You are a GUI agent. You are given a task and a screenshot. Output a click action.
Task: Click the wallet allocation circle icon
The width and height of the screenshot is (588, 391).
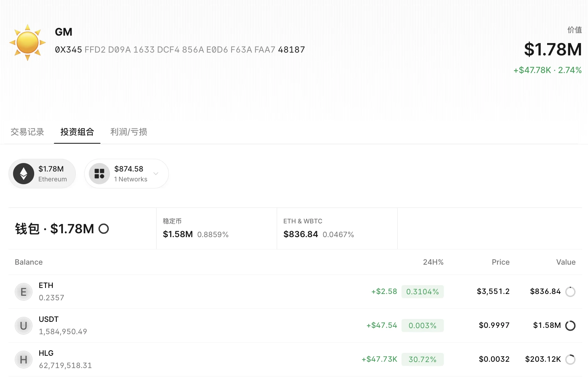[x=104, y=229]
